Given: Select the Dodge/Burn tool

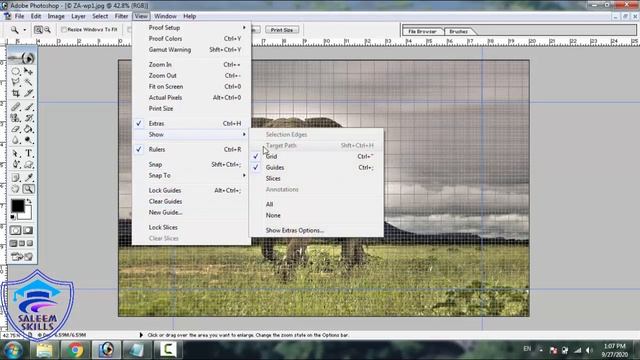Looking at the screenshot, I should [x=28, y=140].
